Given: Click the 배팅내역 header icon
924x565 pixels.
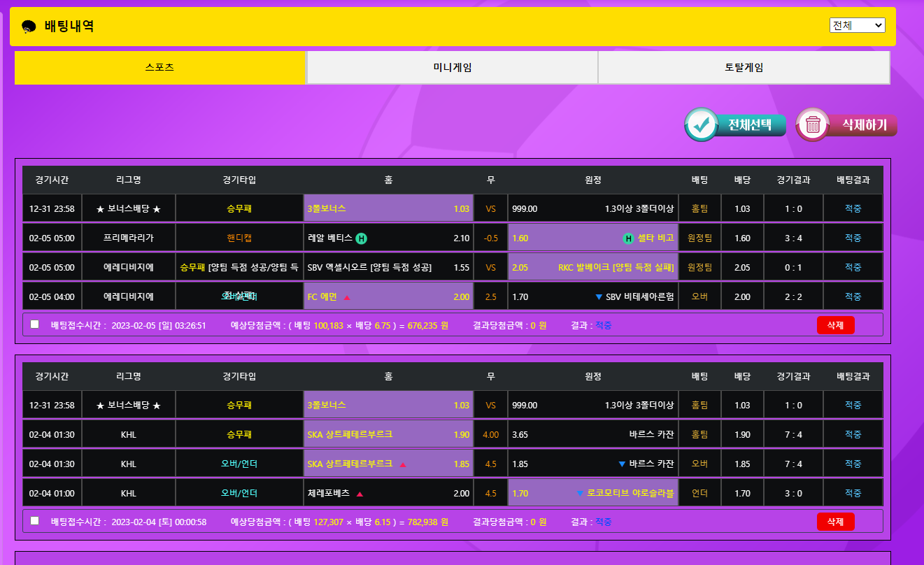Looking at the screenshot, I should coord(29,27).
